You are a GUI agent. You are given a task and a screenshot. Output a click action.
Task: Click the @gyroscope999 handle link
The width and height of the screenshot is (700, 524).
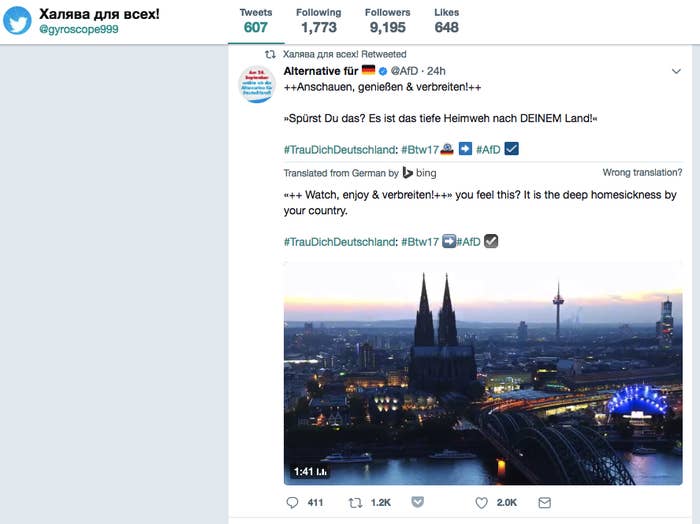(79, 29)
